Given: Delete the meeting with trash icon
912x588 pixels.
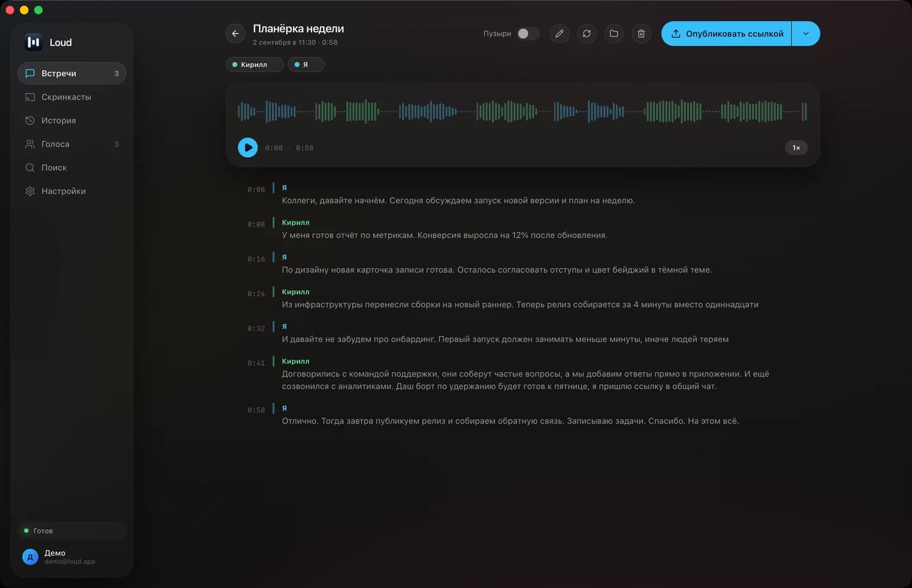Looking at the screenshot, I should point(641,34).
